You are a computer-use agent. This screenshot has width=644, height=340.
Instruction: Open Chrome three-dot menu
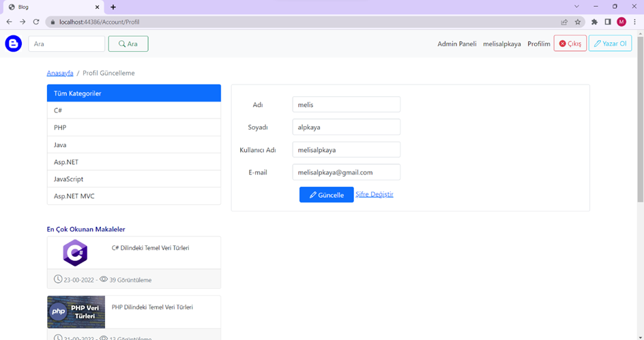[x=635, y=22]
